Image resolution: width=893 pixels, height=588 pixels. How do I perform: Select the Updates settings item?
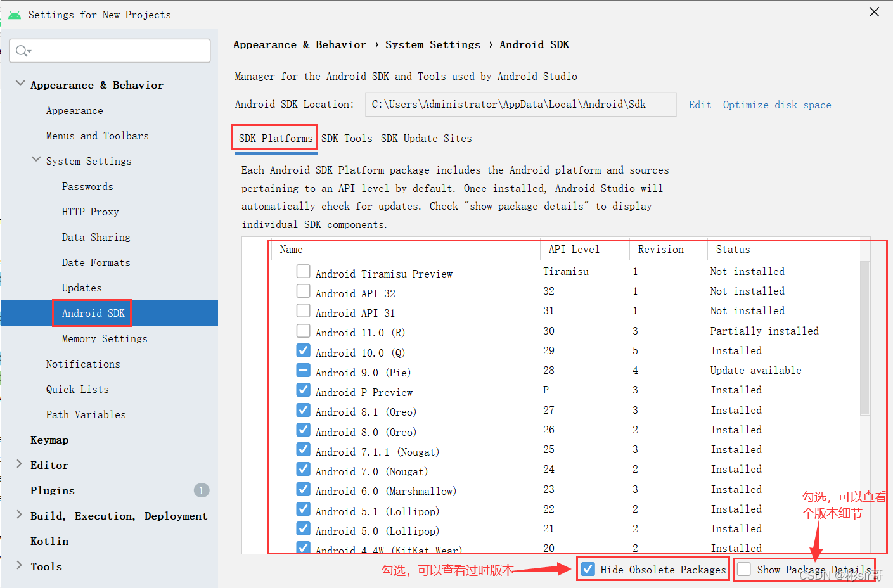coord(82,288)
